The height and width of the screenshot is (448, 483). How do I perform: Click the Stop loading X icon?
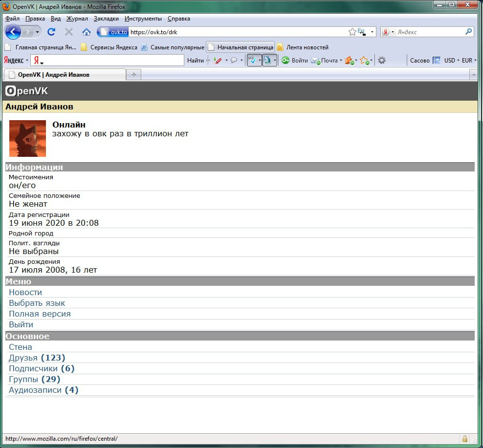click(69, 32)
